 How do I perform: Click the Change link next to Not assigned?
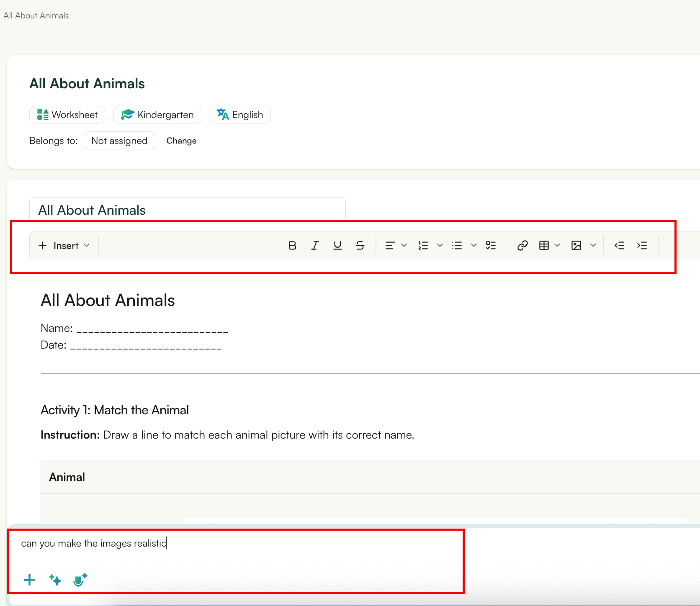tap(181, 141)
